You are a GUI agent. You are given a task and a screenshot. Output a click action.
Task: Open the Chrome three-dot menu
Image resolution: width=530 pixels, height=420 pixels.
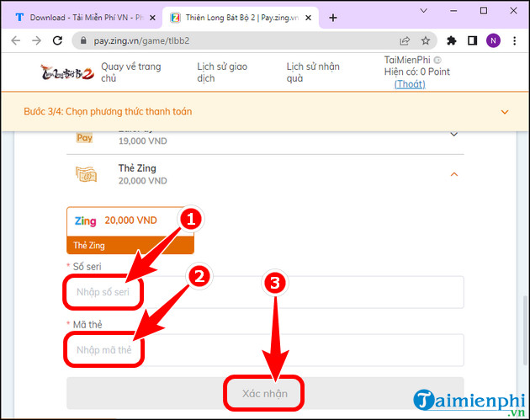[515, 41]
